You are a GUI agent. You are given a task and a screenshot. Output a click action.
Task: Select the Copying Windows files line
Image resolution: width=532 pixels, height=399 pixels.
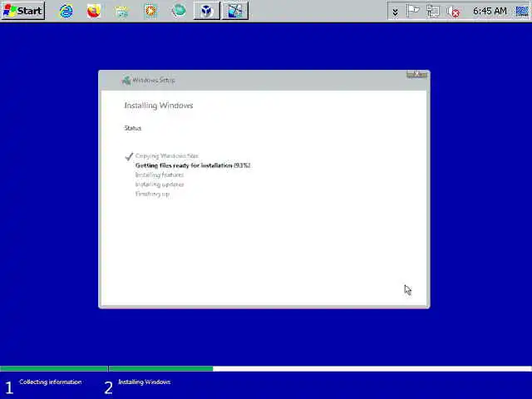[x=167, y=155]
